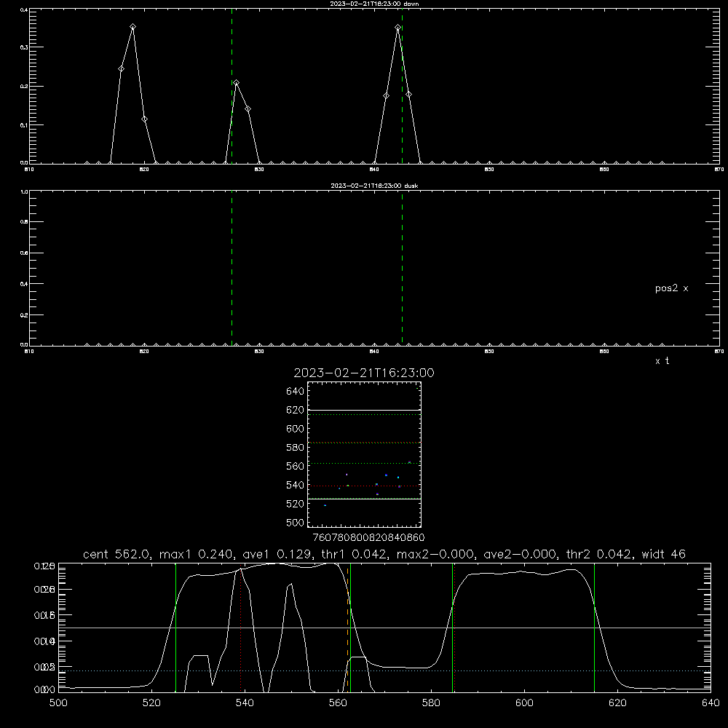Click the x-axis label '560' on bottom plot
This screenshot has width=728, height=728.
[338, 703]
